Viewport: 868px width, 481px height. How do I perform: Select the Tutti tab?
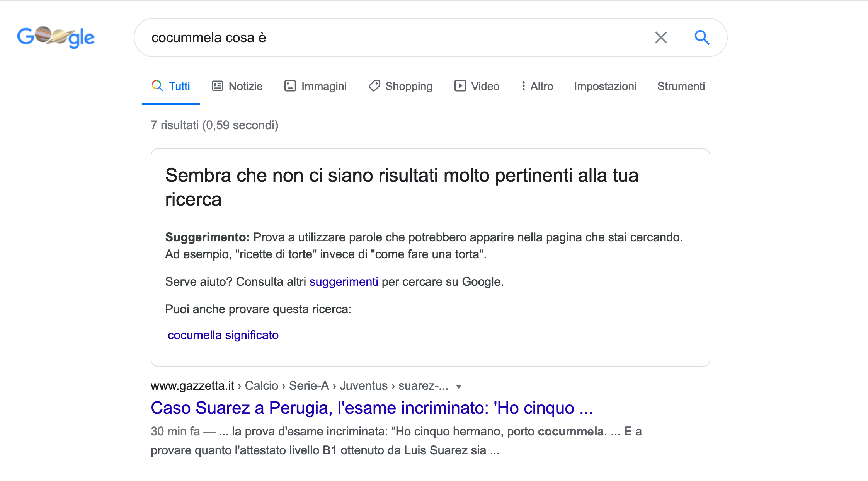171,86
